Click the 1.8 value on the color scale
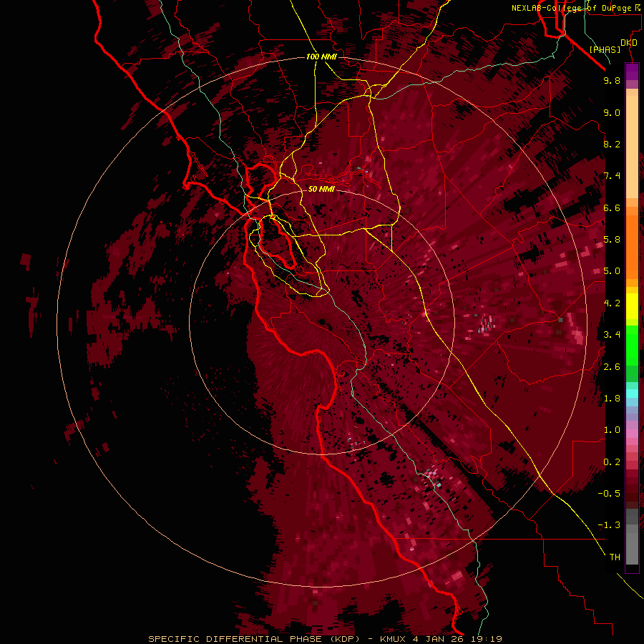 pyautogui.click(x=612, y=399)
